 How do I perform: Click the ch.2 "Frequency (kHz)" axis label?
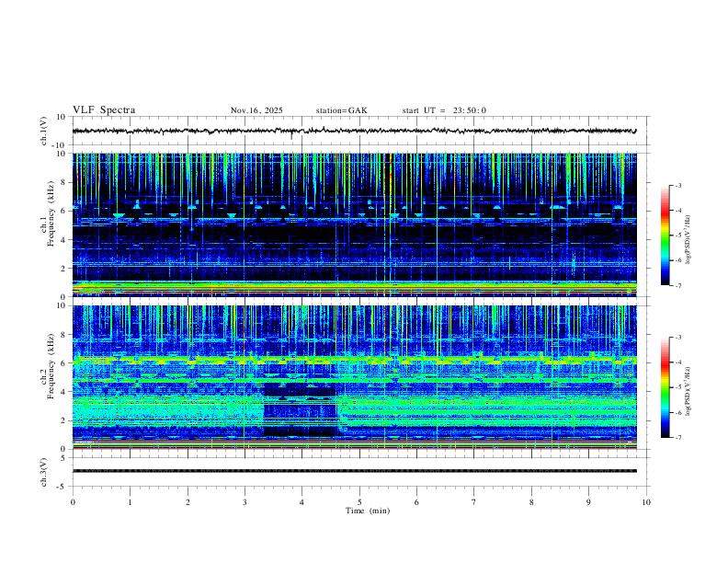(x=51, y=366)
